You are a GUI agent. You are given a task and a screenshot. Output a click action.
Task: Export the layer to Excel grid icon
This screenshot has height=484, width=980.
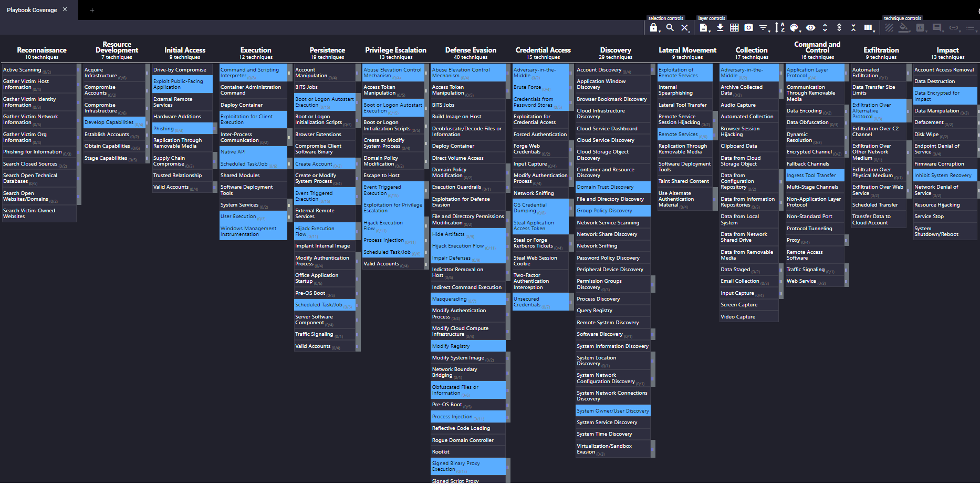coord(734,28)
